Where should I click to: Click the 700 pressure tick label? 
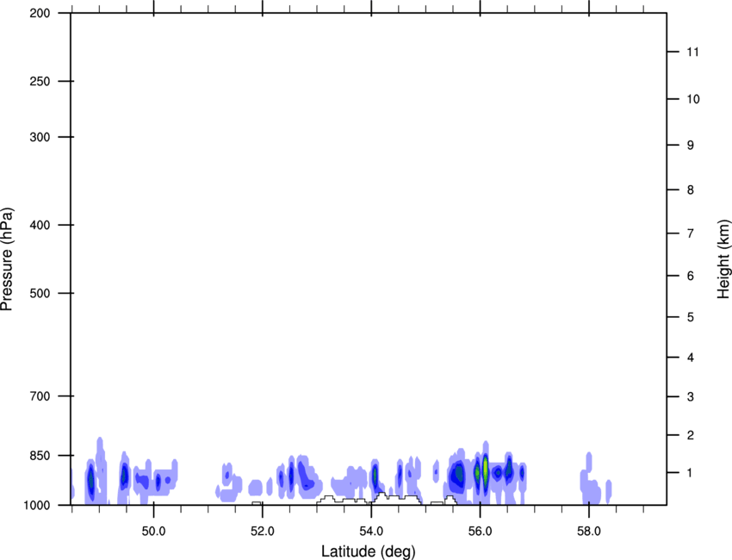pos(40,396)
